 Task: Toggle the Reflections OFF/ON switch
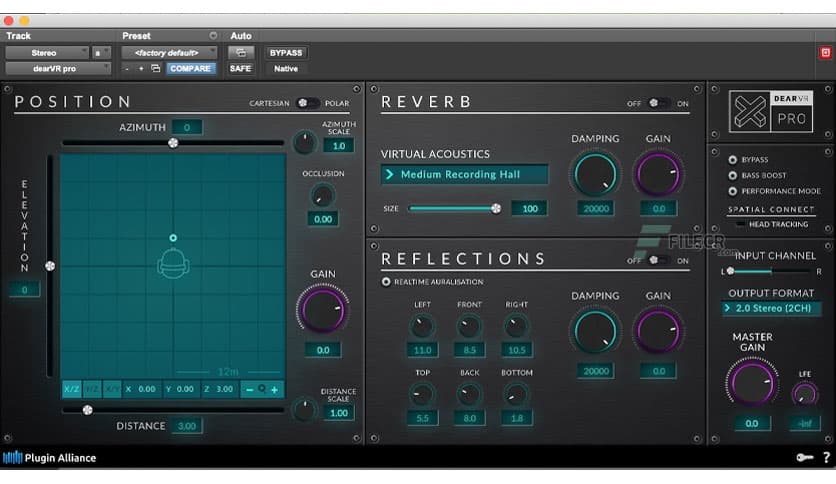659,260
